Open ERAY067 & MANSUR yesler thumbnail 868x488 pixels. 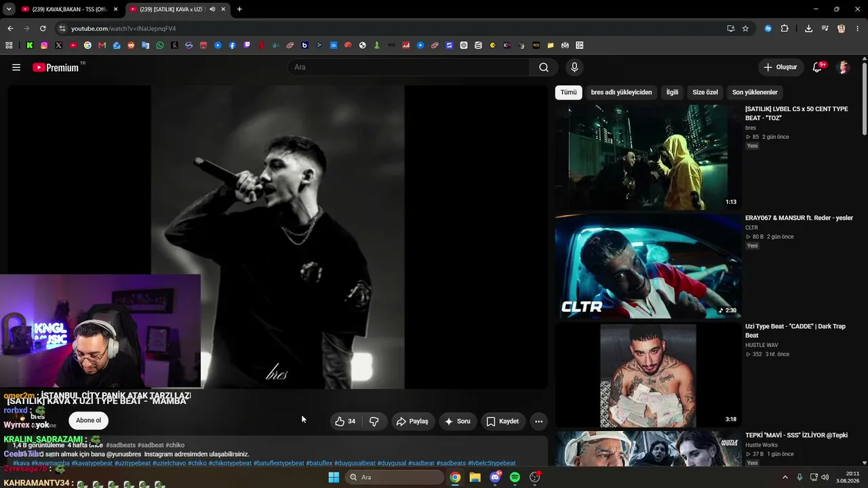point(648,266)
